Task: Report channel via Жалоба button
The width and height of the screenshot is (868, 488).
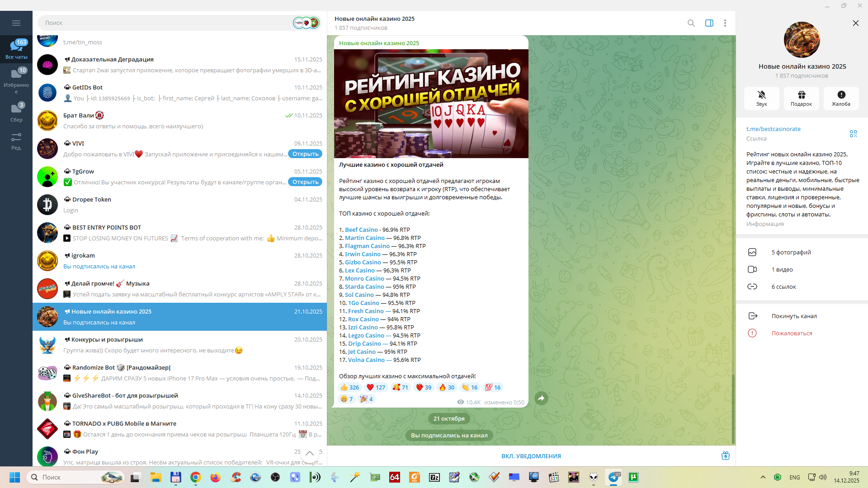Action: pyautogui.click(x=840, y=98)
